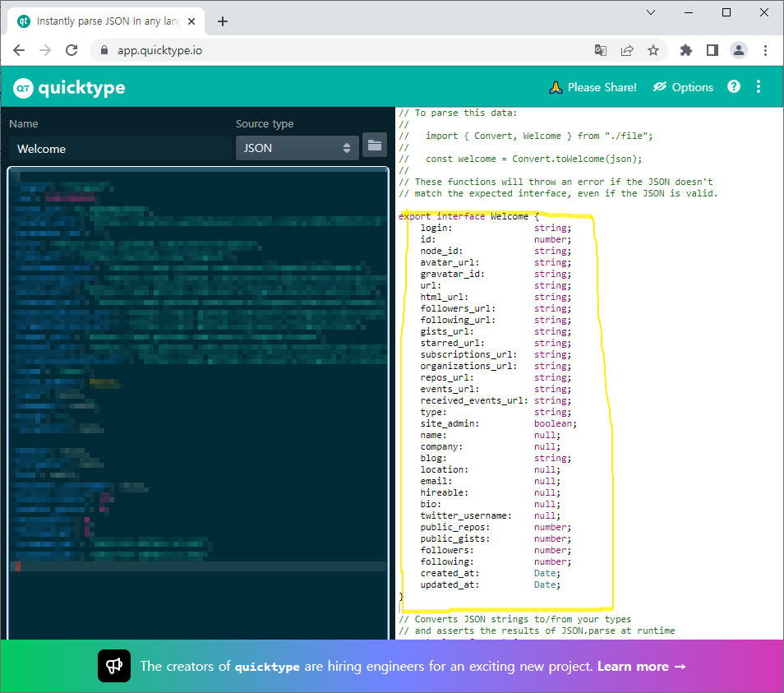Click the 'site_admin:' boolean line
The width and height of the screenshot is (784, 693).
coord(499,423)
